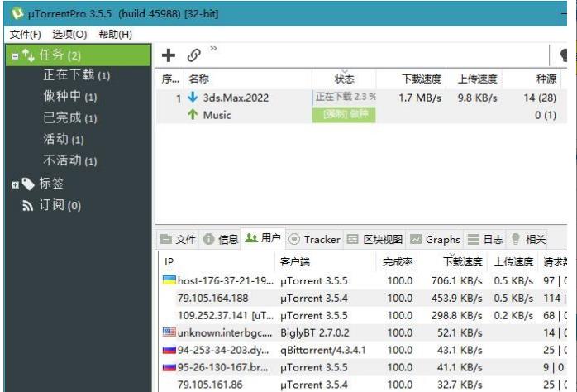Sort torrents by 下载速度 column in torrent list
The width and height of the screenshot is (577, 392).
click(411, 79)
